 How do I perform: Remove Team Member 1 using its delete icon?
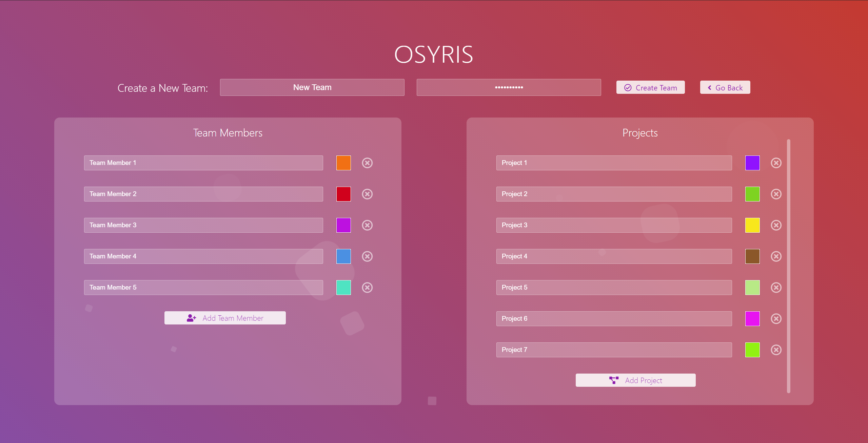pos(367,163)
